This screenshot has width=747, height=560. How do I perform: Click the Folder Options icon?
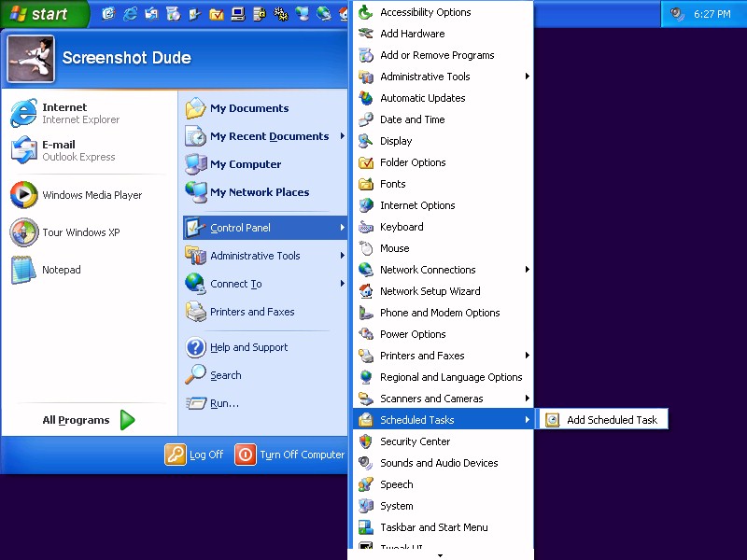[366, 162]
